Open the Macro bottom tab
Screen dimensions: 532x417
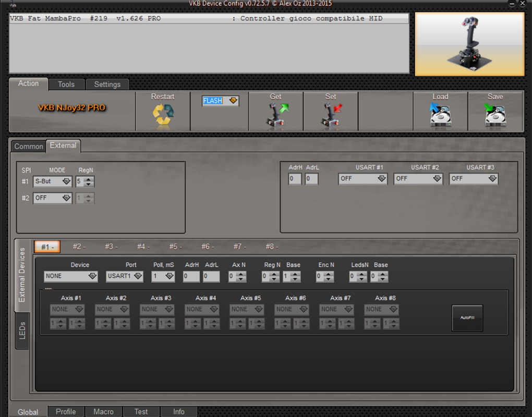point(103,412)
